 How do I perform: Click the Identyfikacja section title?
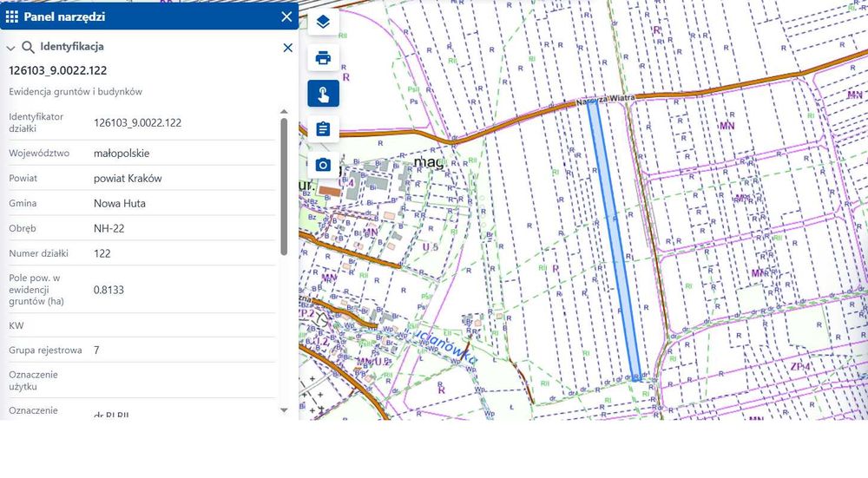72,47
